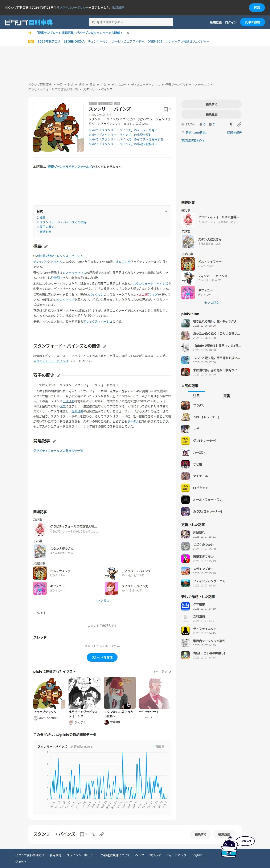Viewport: 270px width, 868px height.
Task: Click 問題を報告 link
Action: click(x=234, y=133)
